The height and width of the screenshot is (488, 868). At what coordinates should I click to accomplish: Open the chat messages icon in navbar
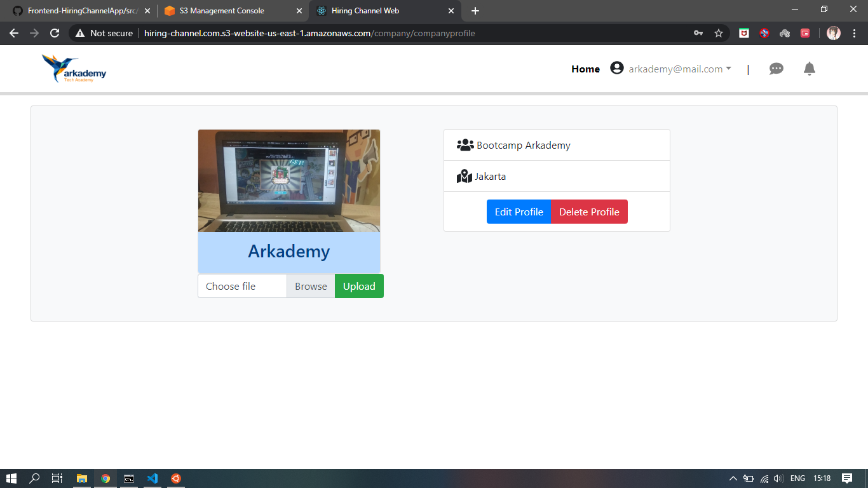tap(776, 69)
